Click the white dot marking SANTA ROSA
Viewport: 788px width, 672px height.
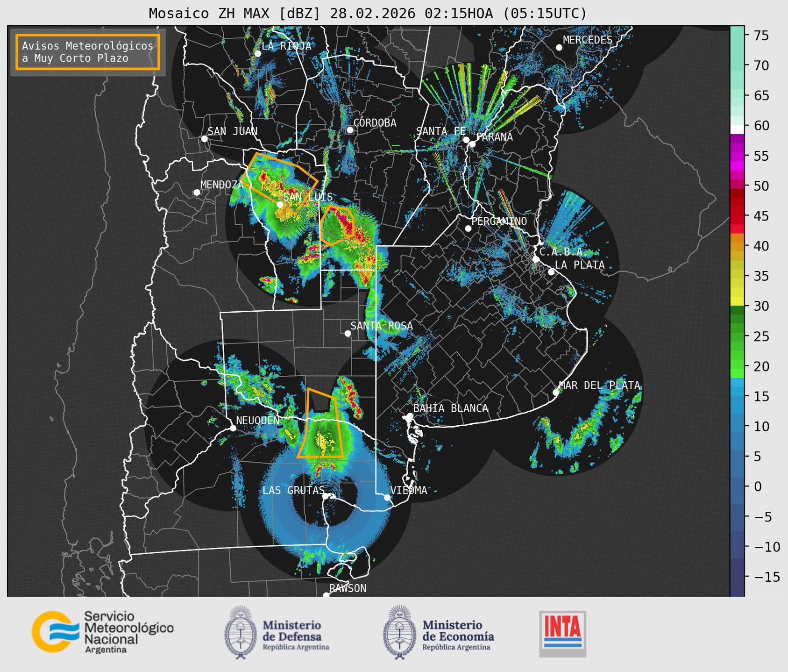pyautogui.click(x=348, y=333)
